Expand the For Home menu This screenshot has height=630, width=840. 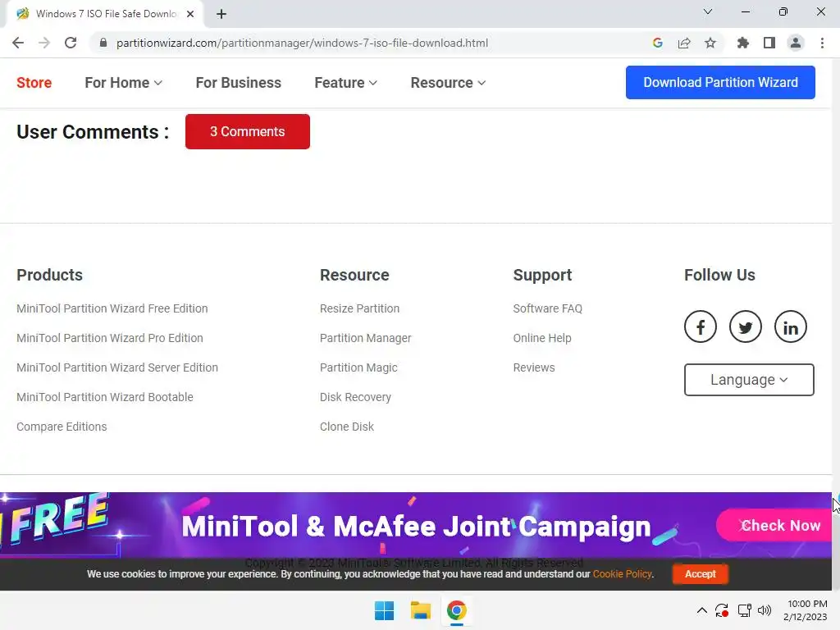tap(123, 83)
